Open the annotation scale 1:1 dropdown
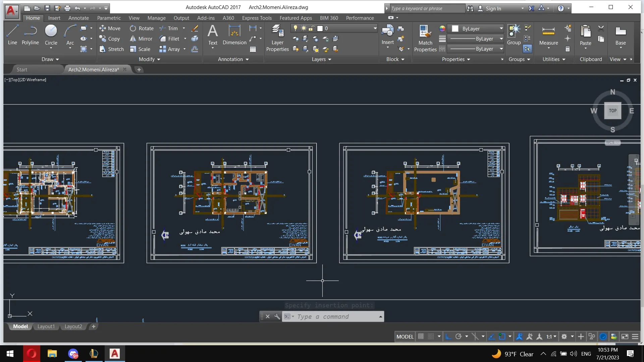Viewport: 644px width, 362px height. (x=551, y=337)
